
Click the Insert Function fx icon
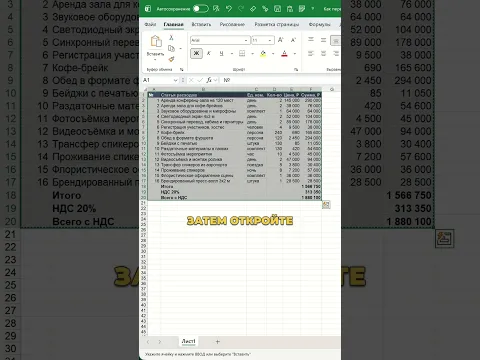click(209, 80)
